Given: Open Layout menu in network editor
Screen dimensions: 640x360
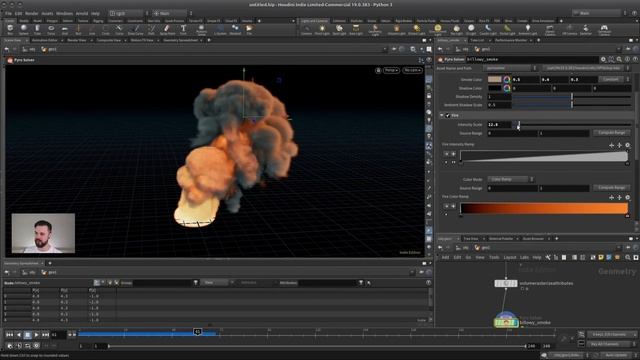Looking at the screenshot, I should (x=509, y=258).
